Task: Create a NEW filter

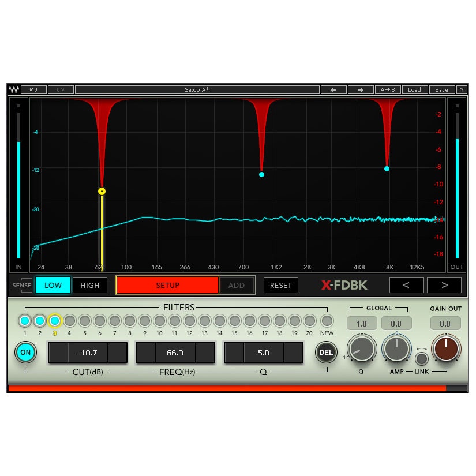Action: [327, 321]
